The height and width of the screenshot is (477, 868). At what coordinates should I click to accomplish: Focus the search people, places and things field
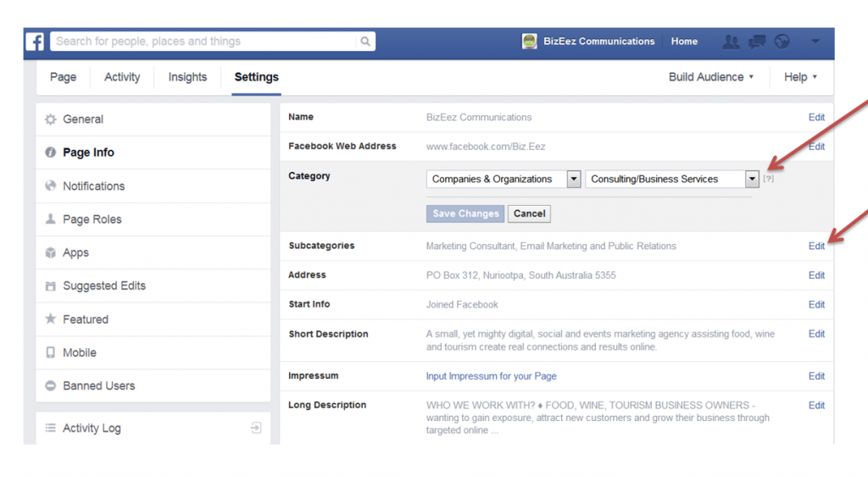[205, 42]
